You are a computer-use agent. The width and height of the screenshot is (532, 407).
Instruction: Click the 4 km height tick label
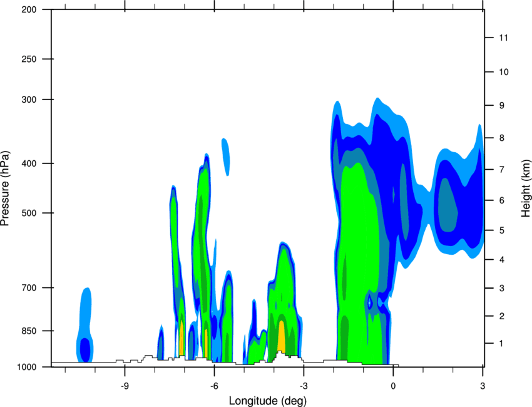501,260
